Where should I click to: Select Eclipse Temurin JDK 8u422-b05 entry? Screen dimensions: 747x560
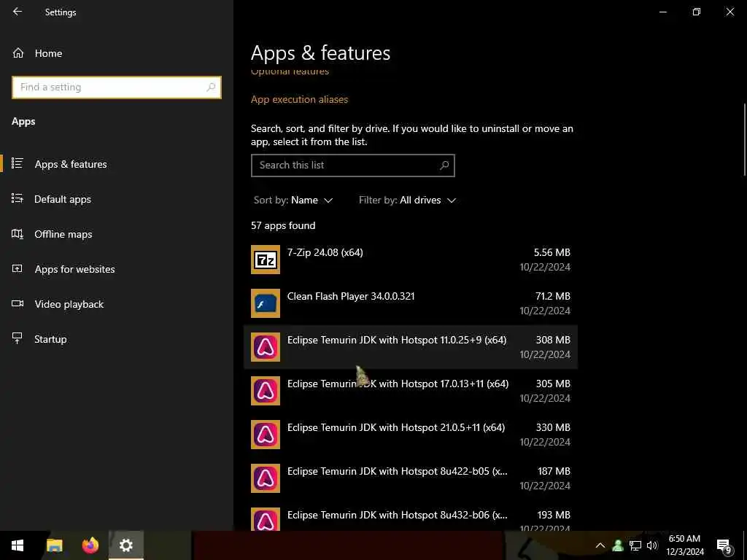pos(411,478)
